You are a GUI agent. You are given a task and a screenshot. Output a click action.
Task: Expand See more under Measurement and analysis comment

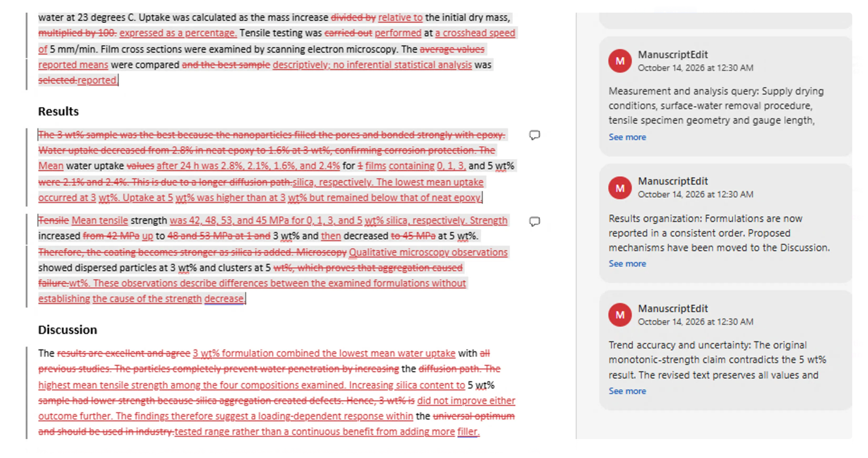coord(627,137)
